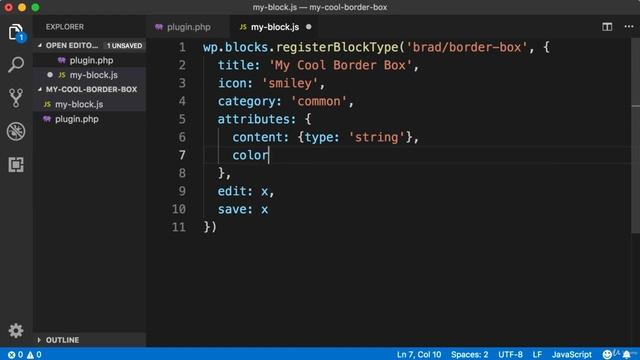Select language mode JavaScript

click(x=571, y=354)
